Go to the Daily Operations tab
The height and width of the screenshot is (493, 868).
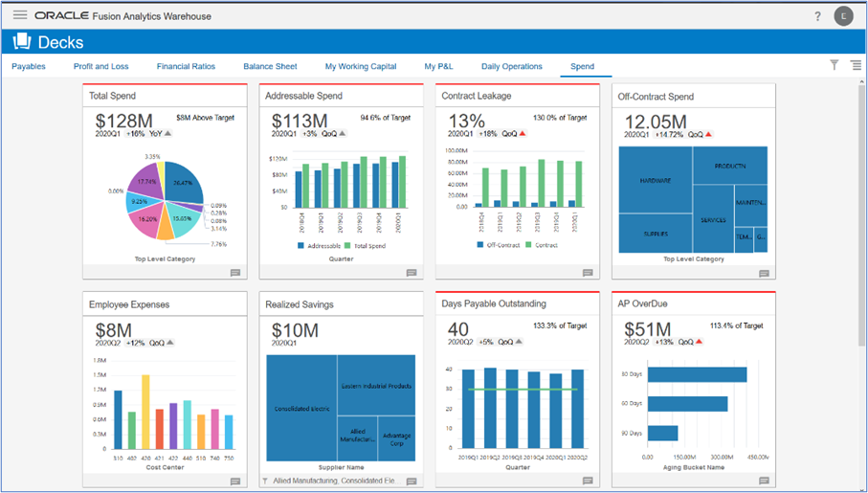[x=511, y=66]
